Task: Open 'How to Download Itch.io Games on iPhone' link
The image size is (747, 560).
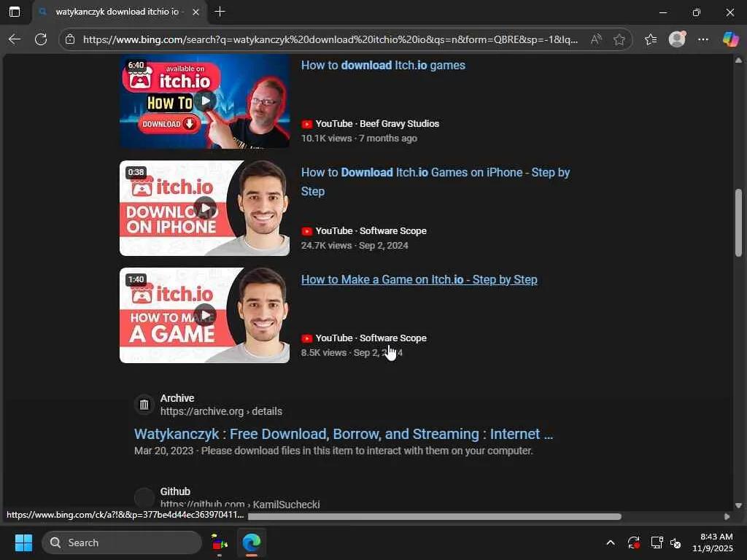Action: pyautogui.click(x=436, y=182)
